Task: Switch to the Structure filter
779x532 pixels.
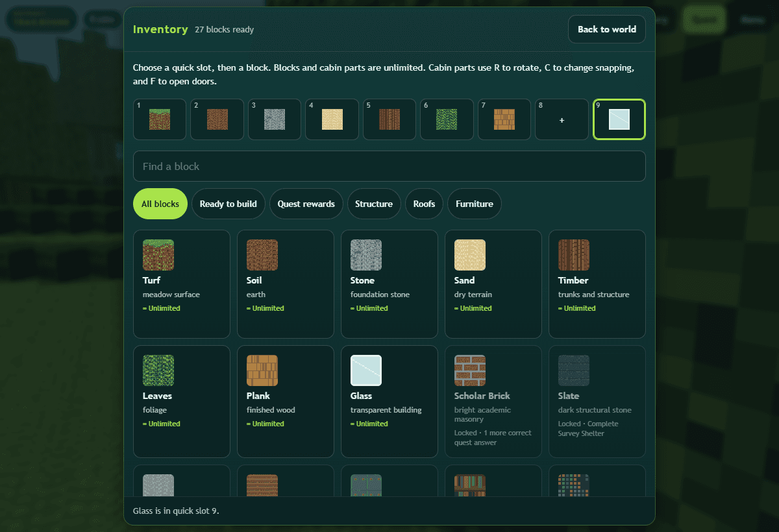Action: point(374,204)
